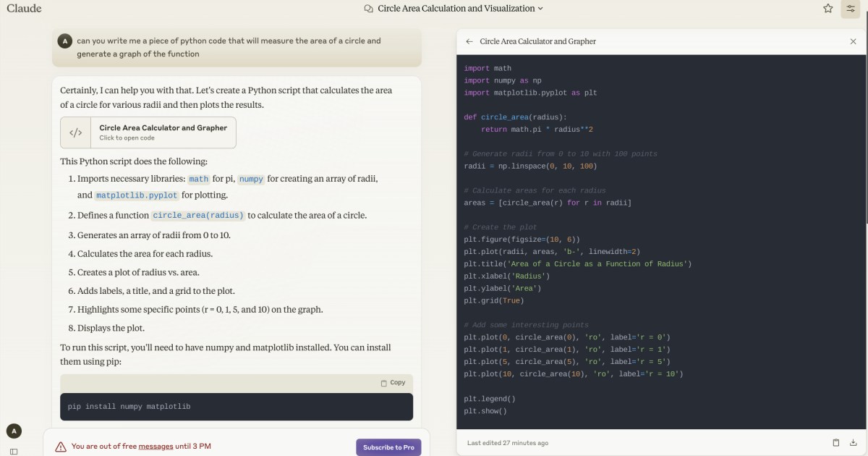Screen dimensions: 868x456
Task: Toggle the chat controls sliders panel
Action: pos(850,9)
